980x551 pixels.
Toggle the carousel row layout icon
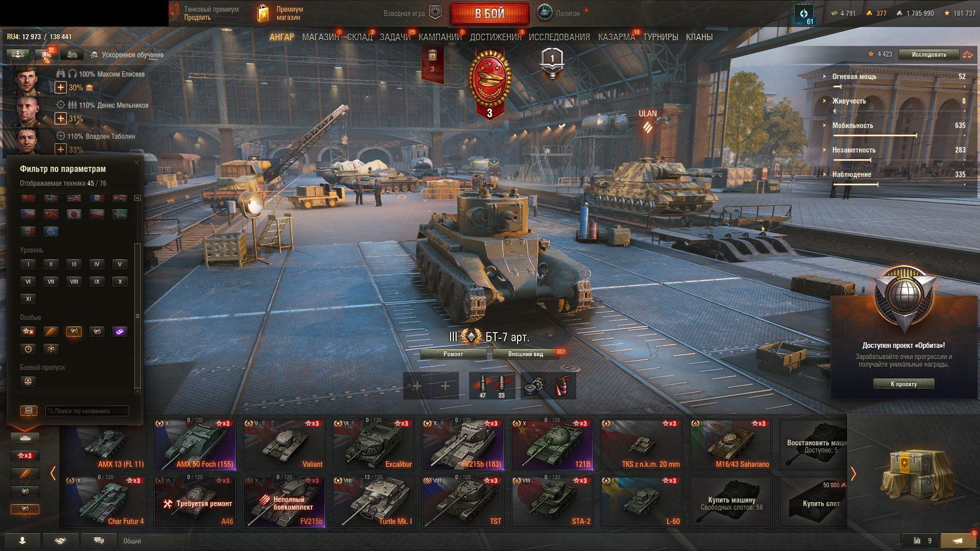tap(29, 411)
